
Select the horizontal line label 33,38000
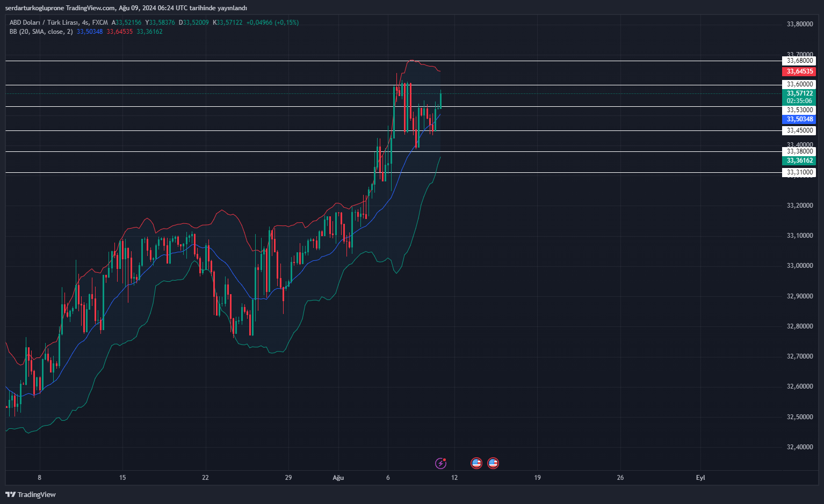(799, 151)
